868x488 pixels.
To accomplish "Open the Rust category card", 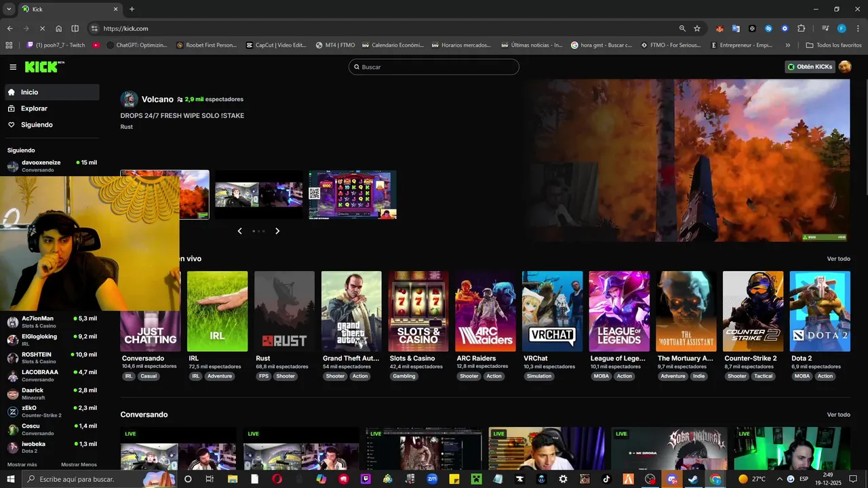I will 284,311.
